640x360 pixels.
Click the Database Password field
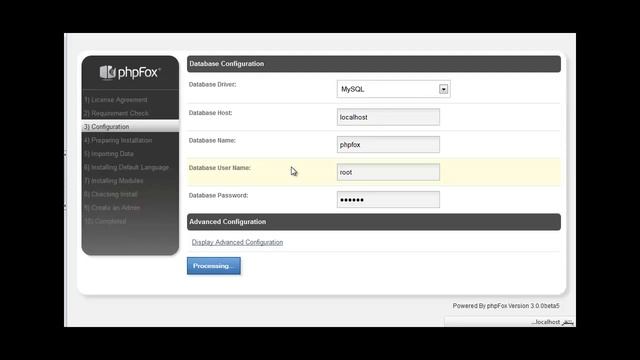[388, 200]
